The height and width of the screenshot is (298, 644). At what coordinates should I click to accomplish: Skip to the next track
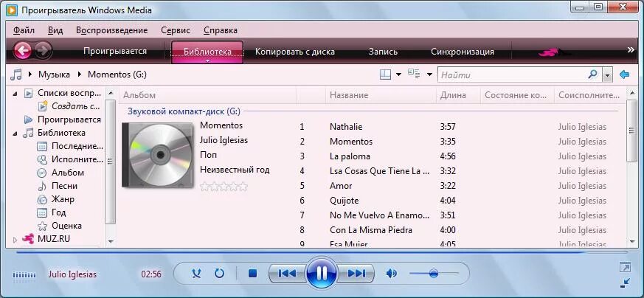click(356, 274)
